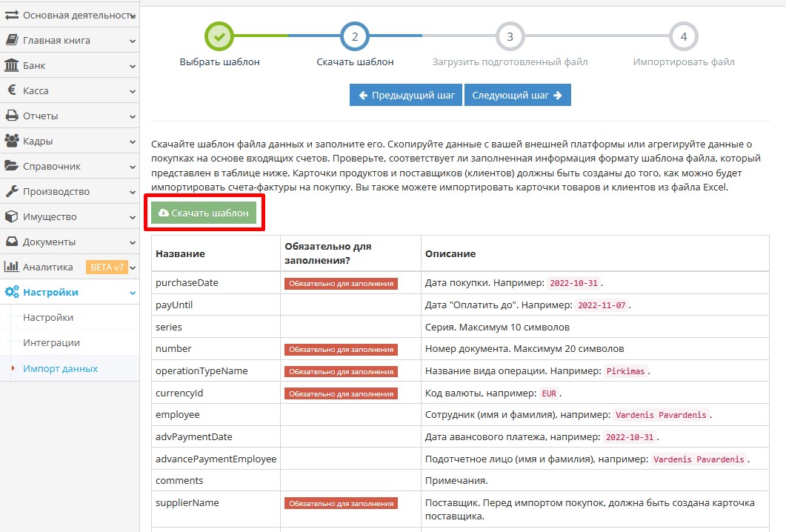The height and width of the screenshot is (532, 786).
Task: Click step 3 circle in the wizard
Action: click(x=510, y=36)
